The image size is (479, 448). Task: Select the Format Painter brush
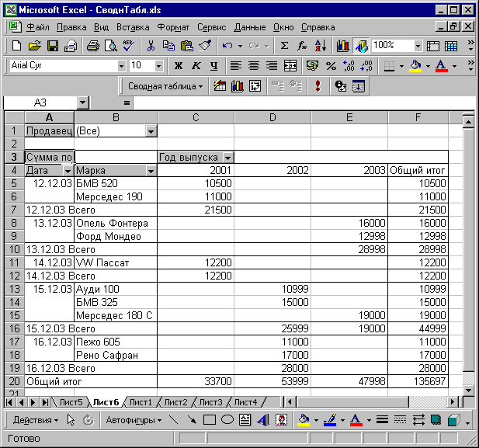click(205, 46)
